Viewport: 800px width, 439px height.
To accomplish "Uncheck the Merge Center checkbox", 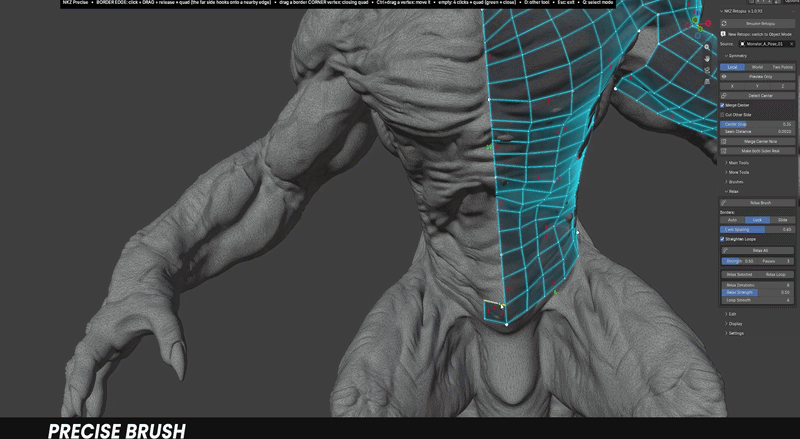I will (722, 105).
